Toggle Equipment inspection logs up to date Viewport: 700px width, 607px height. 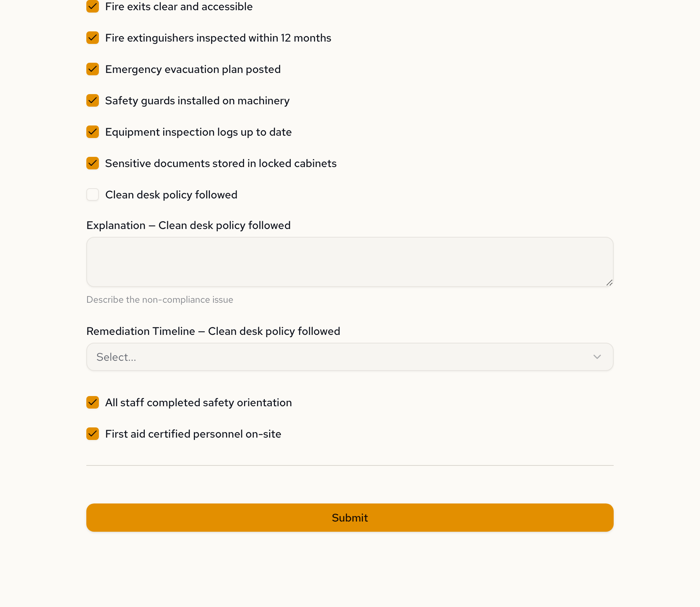point(93,132)
